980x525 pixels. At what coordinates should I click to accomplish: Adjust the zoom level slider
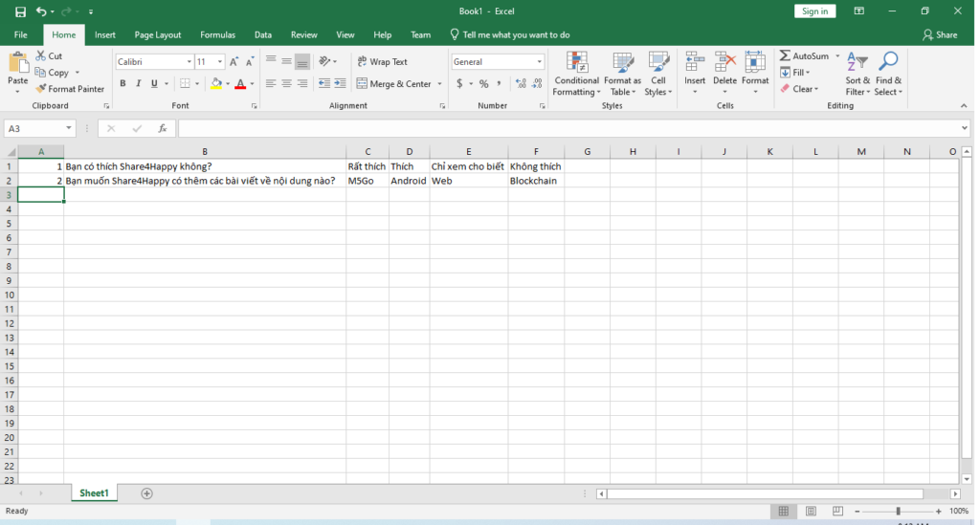[x=898, y=512]
